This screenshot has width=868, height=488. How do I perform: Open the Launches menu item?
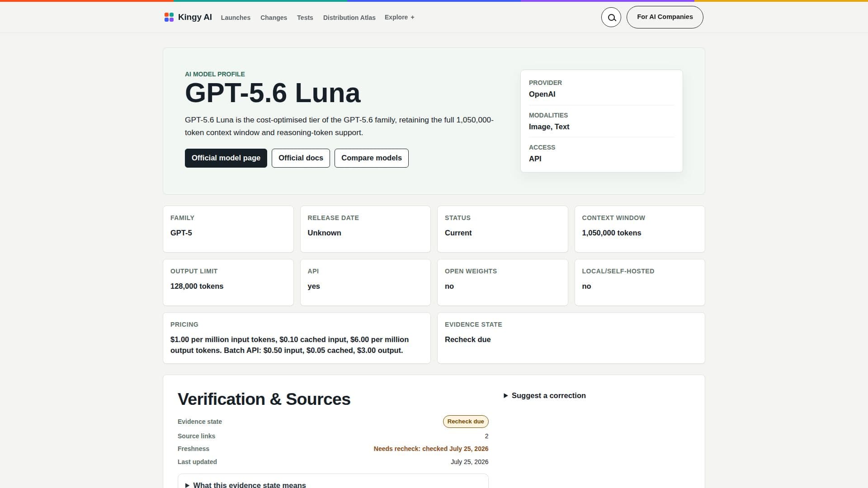point(236,18)
